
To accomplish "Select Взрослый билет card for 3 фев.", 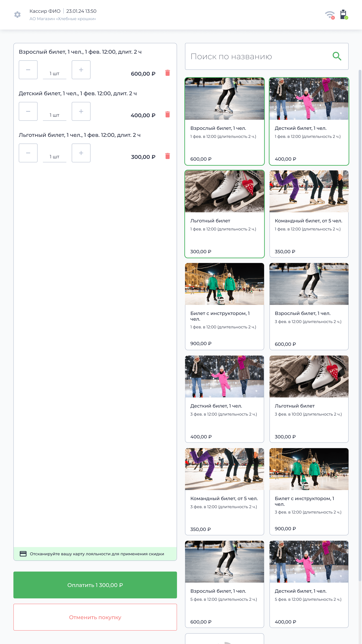I will [x=309, y=307].
